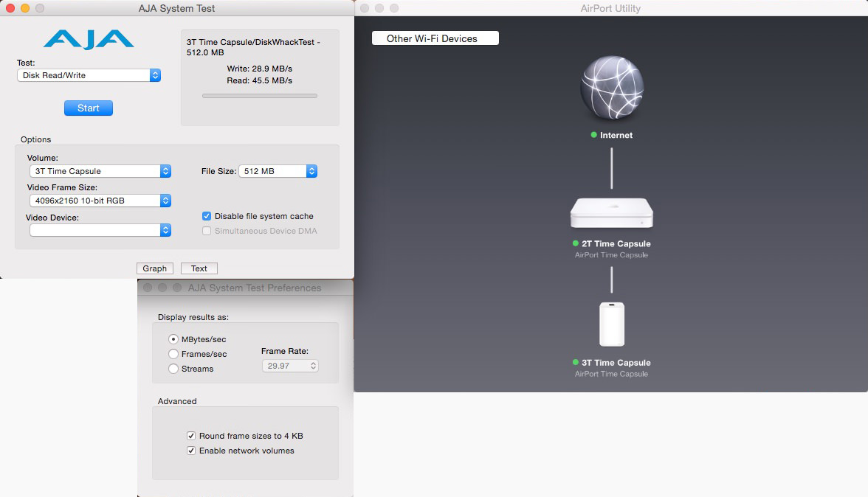Switch to the Graph view tab
868x497 pixels.
[155, 268]
